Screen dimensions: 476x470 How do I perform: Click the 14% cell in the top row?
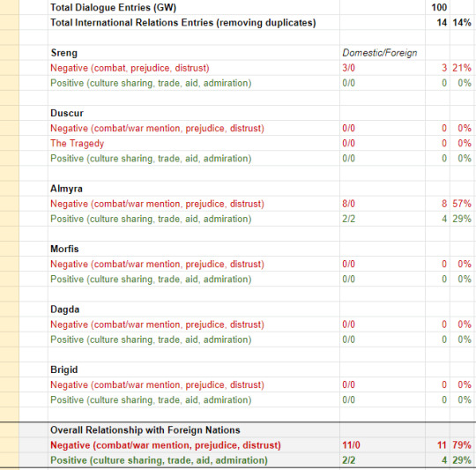click(x=463, y=22)
